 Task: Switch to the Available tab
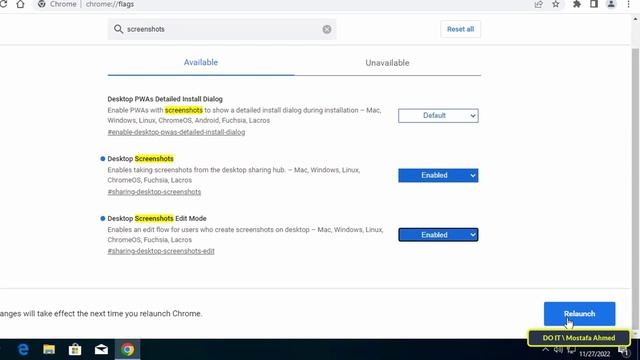(x=201, y=62)
